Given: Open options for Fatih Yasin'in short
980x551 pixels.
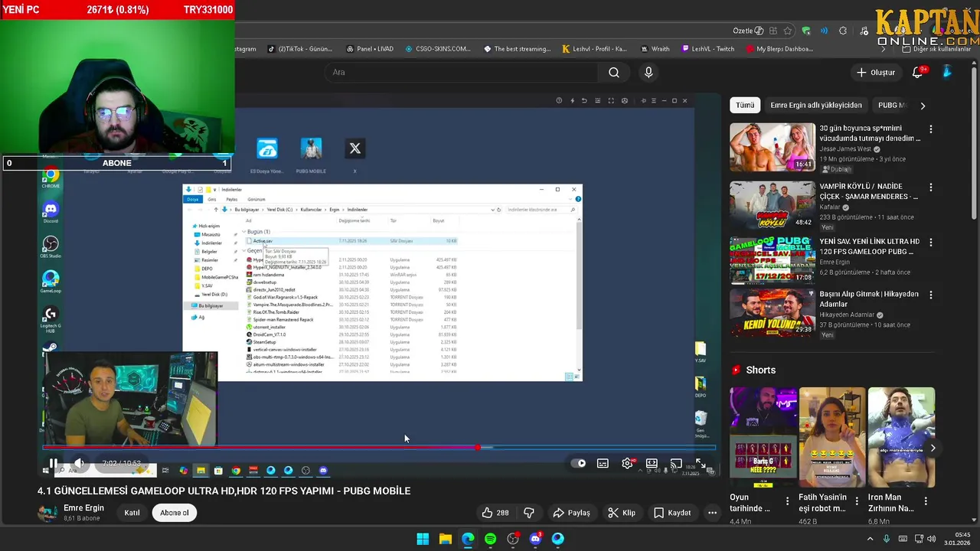Looking at the screenshot, I should tap(857, 502).
